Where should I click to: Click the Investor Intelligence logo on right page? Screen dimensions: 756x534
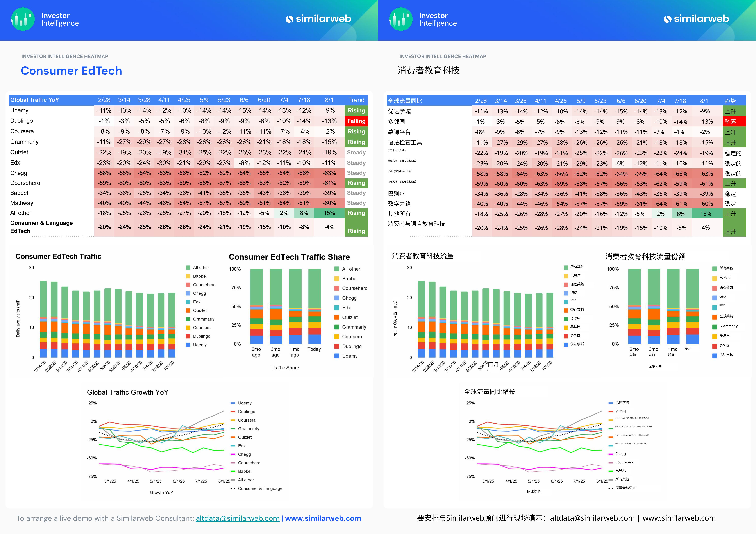tap(401, 19)
